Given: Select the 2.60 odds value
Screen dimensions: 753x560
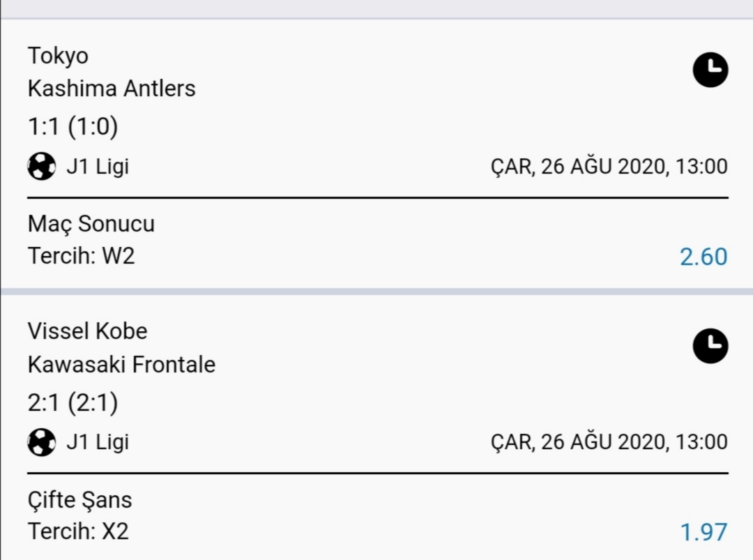Looking at the screenshot, I should pyautogui.click(x=703, y=257).
